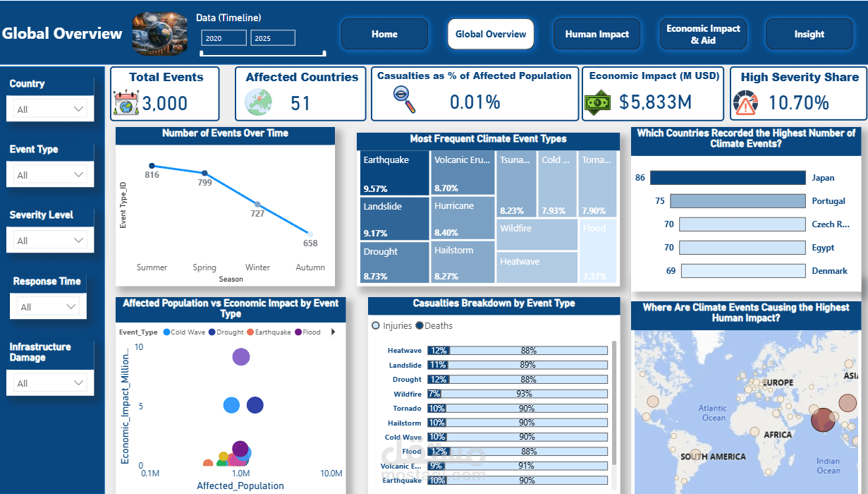The image size is (868, 494).
Task: Click the purple bubble near 10 million
Action: [241, 356]
